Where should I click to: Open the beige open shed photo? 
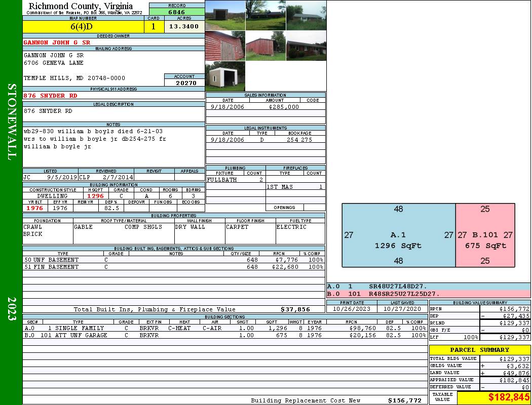[x=225, y=76]
